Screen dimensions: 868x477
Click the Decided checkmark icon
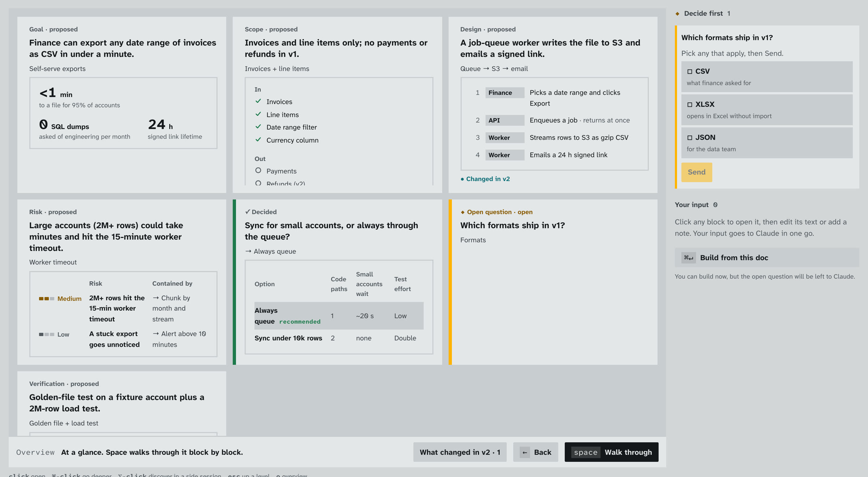[x=247, y=212]
